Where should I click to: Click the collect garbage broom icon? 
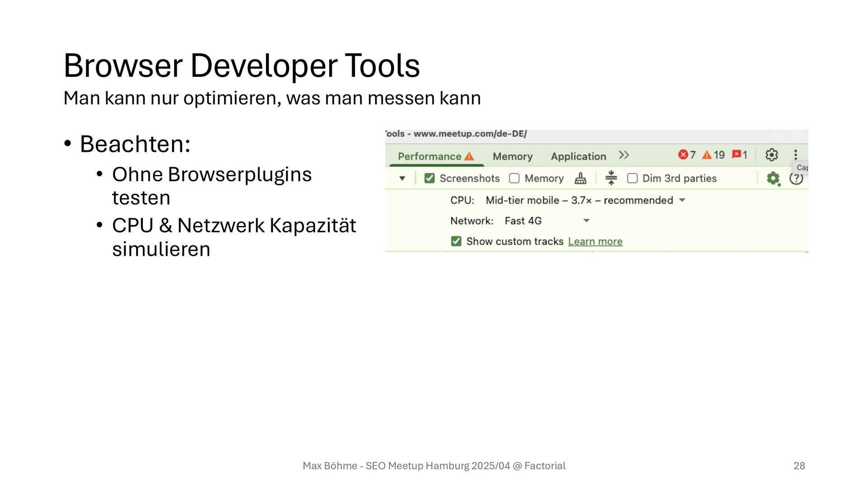click(x=580, y=179)
